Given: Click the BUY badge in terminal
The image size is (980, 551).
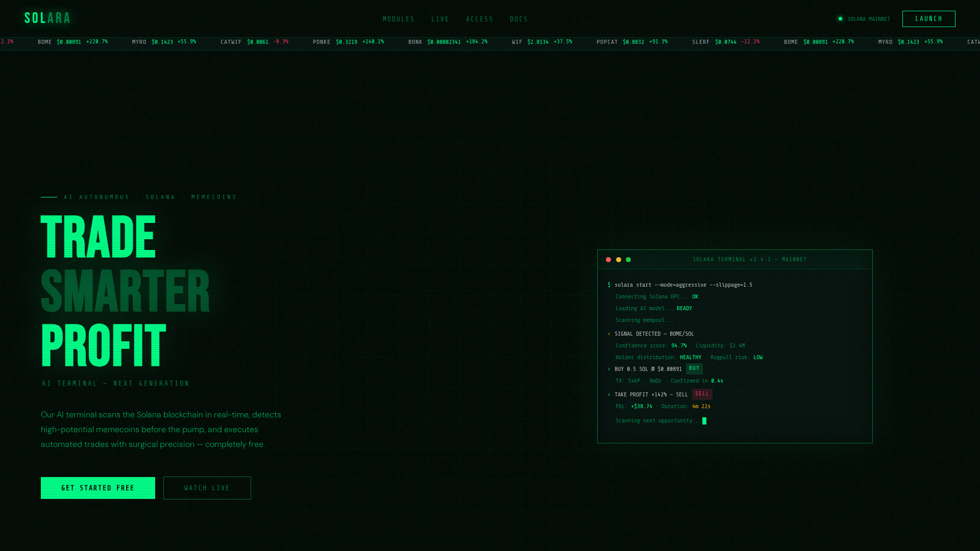Looking at the screenshot, I should point(694,368).
